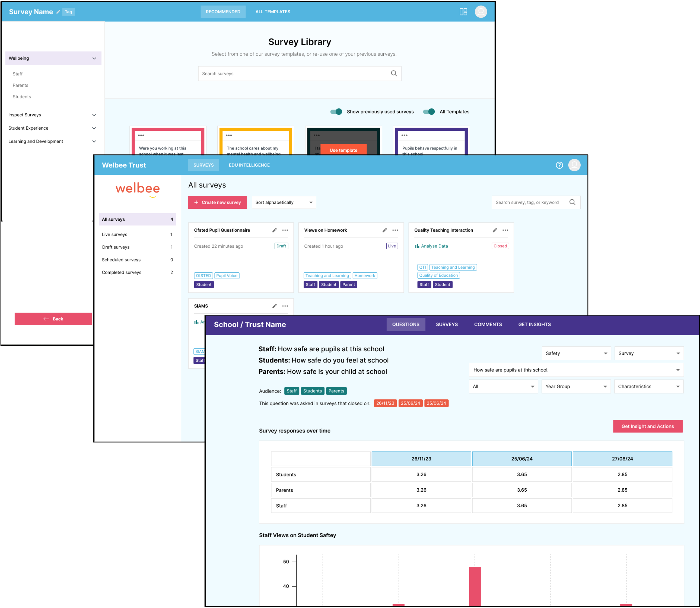Click Analyse Data chart icon on Quality Teaching card
The width and height of the screenshot is (700, 608).
point(417,246)
